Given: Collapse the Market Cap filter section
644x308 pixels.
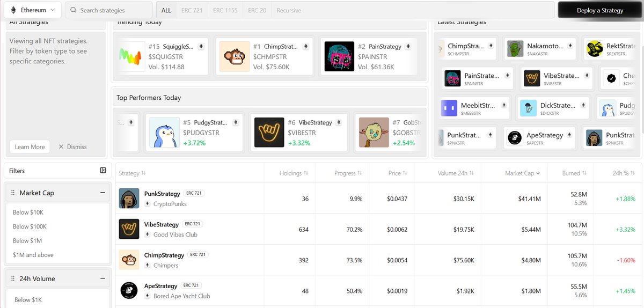Looking at the screenshot, I should tap(102, 193).
